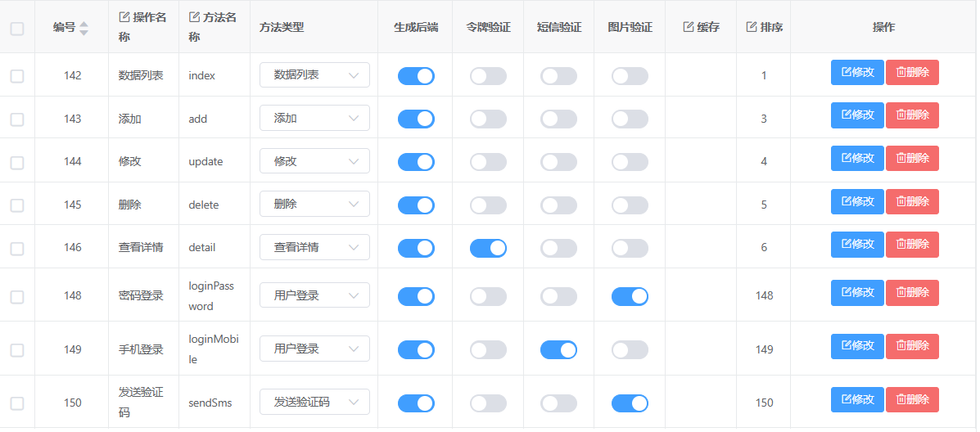
Task: Click 删除 delete button for row 143
Action: coord(912,115)
